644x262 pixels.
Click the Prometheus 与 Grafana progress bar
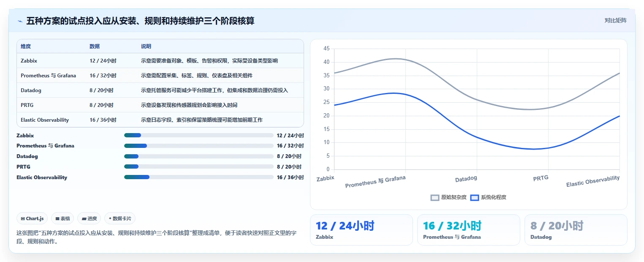click(x=199, y=146)
